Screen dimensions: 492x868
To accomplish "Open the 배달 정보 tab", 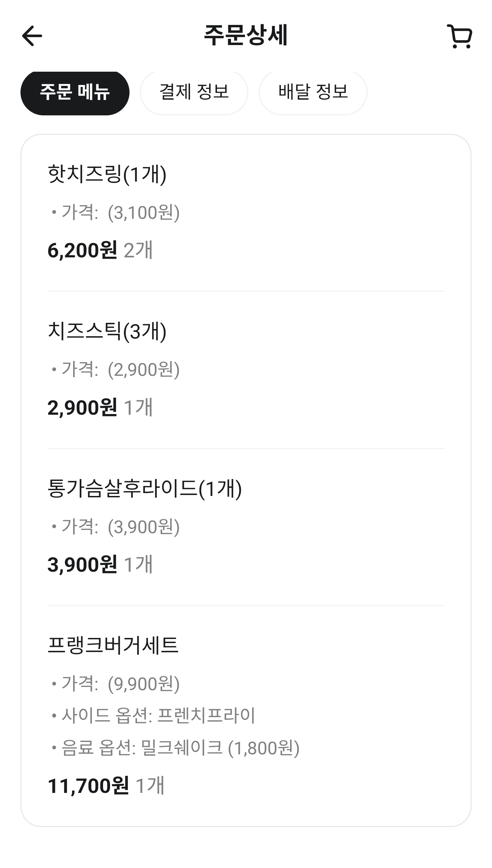I will (x=313, y=92).
